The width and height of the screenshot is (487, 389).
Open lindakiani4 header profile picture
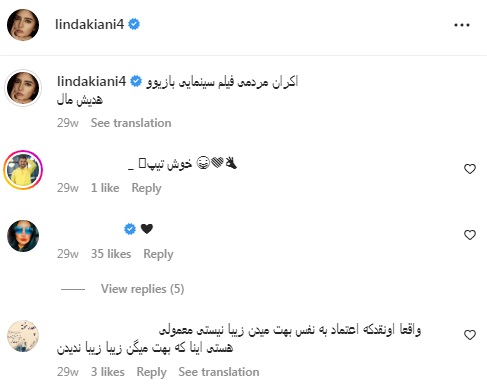(23, 25)
